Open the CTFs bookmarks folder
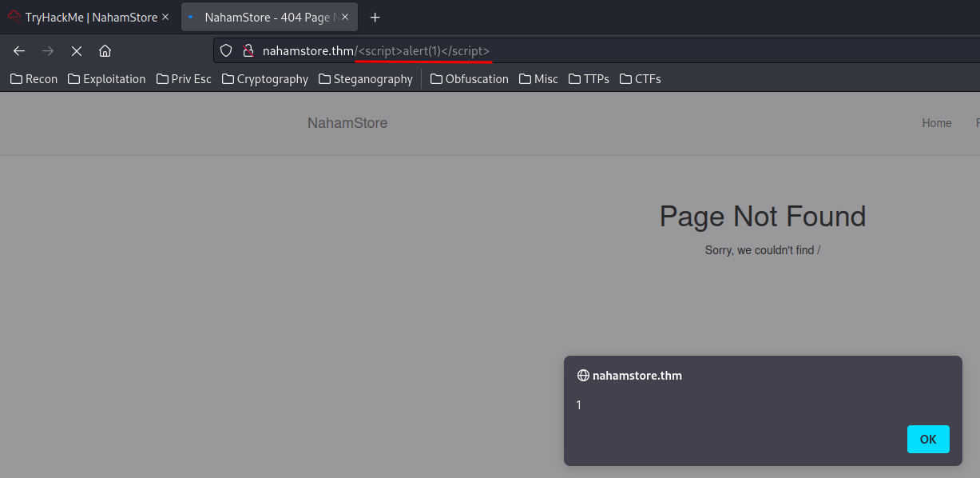 pyautogui.click(x=641, y=78)
